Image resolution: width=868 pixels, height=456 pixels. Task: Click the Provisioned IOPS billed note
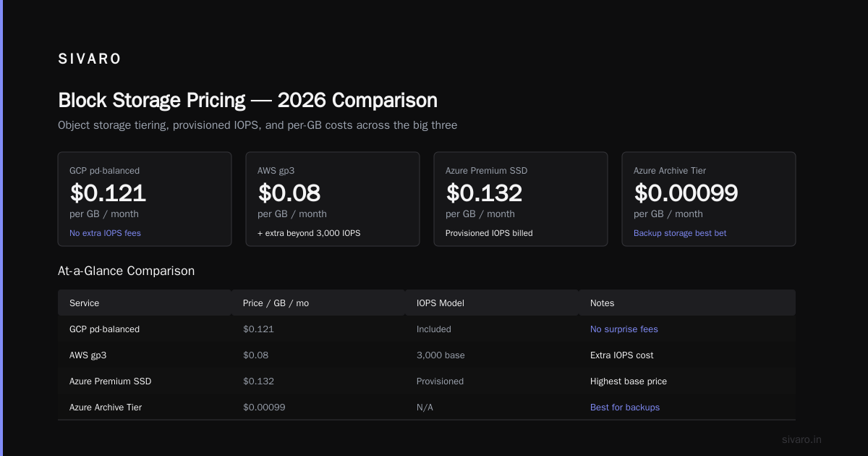pos(489,233)
